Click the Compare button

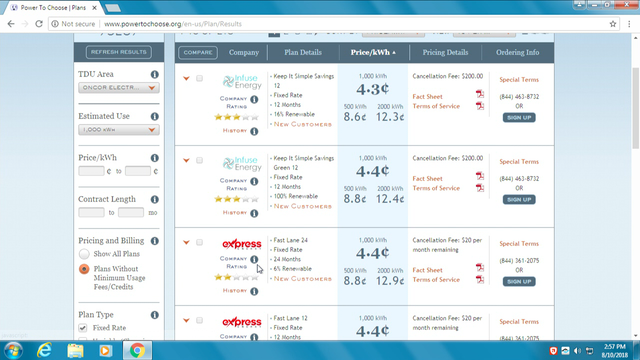tap(198, 53)
